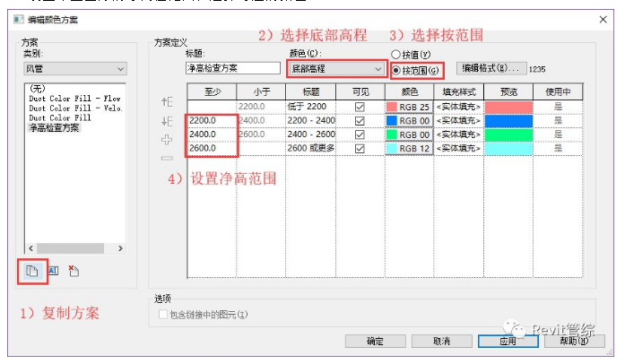The width and height of the screenshot is (625, 364).
Task: Move selected range row up
Action: (167, 102)
